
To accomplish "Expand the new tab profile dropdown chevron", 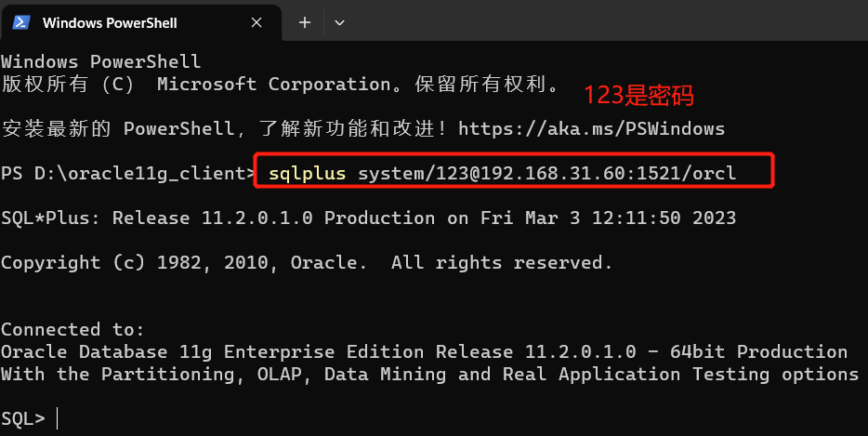I will click(x=340, y=22).
